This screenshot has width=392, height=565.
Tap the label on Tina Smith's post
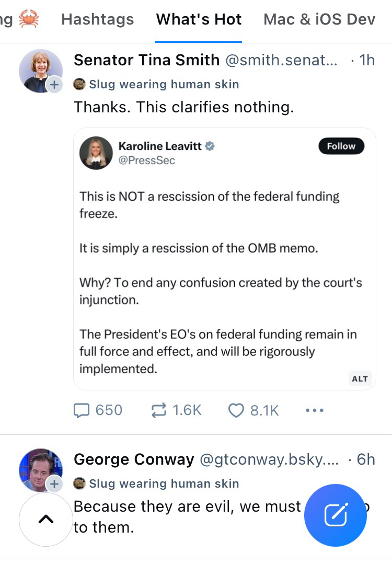[x=157, y=84]
